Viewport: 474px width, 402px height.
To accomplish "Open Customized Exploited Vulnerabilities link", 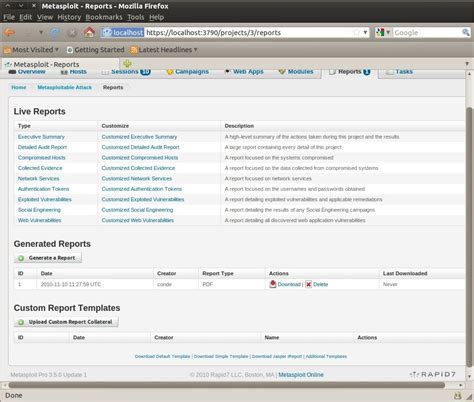I will tap(143, 199).
